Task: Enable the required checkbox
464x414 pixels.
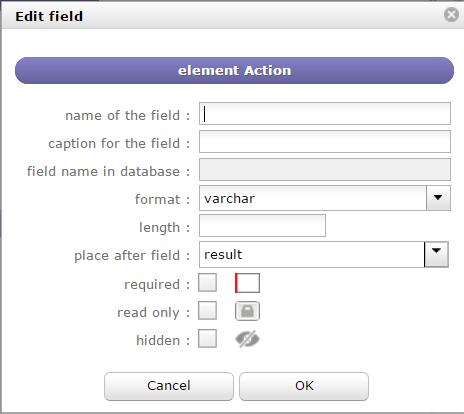Action: [207, 283]
